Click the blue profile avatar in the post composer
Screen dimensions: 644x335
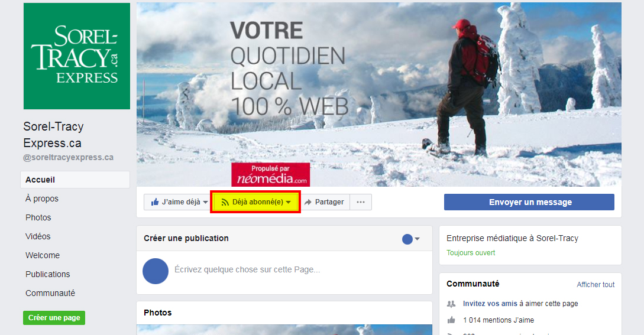tap(156, 271)
